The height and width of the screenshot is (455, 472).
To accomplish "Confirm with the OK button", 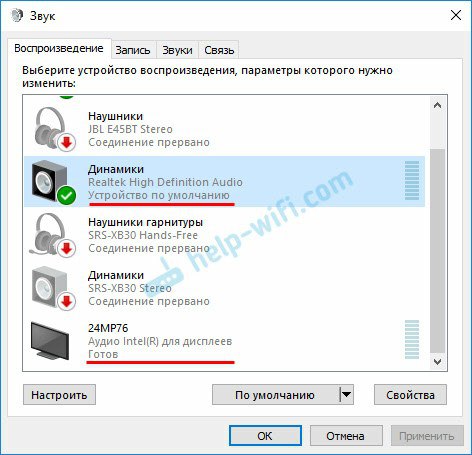I will [x=265, y=436].
